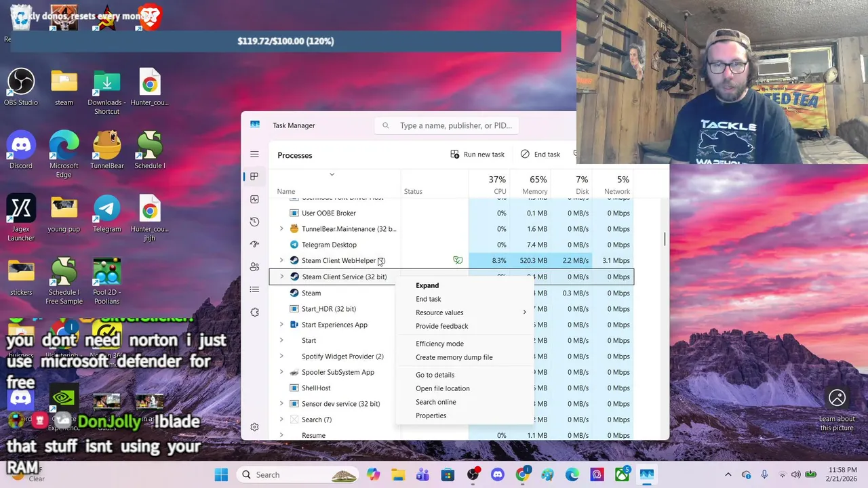The width and height of the screenshot is (868, 488).
Task: Open the Services page puzzle icon
Action: coord(254,312)
